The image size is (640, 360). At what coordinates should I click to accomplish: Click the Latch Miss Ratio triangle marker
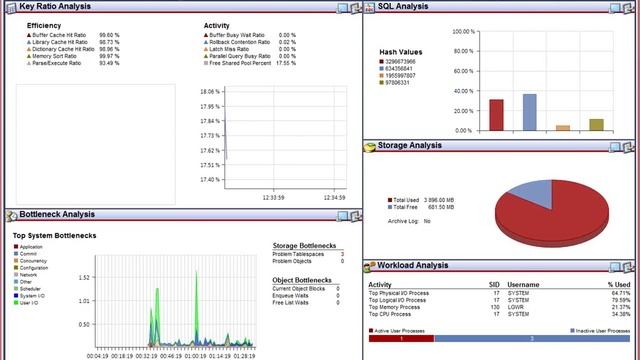click(206, 49)
